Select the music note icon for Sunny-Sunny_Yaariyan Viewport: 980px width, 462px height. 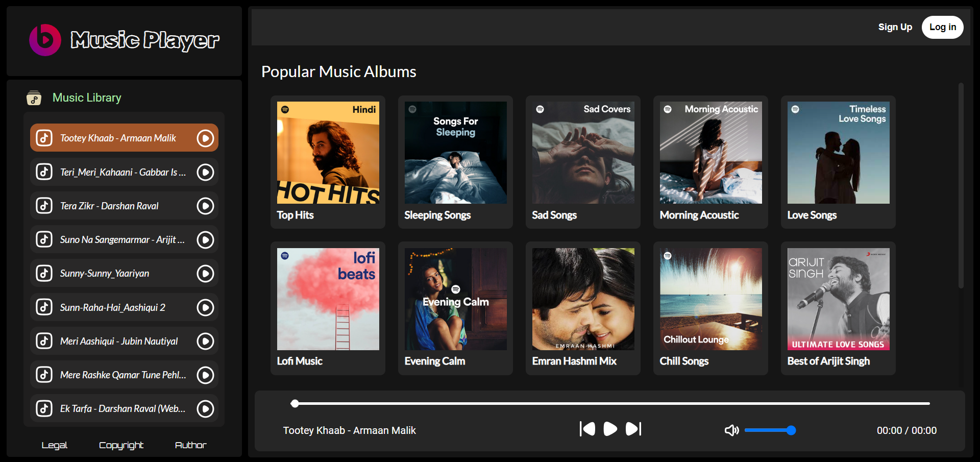coord(44,273)
